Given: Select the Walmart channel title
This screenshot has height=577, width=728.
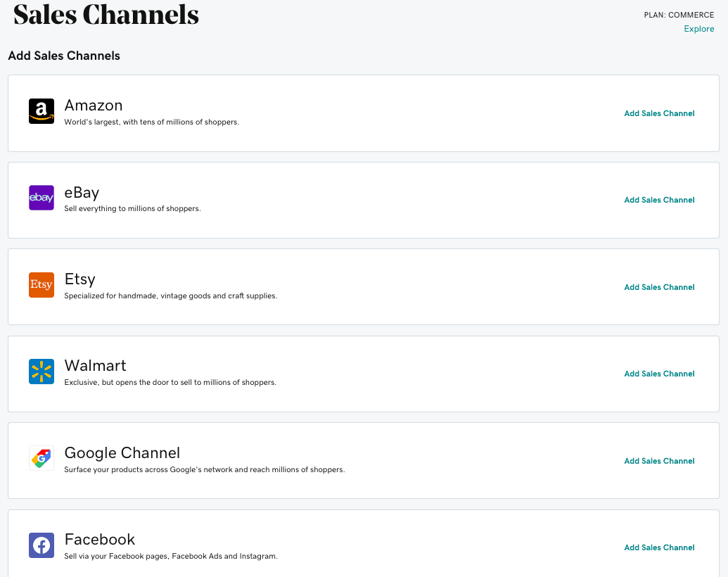Looking at the screenshot, I should click(95, 366).
